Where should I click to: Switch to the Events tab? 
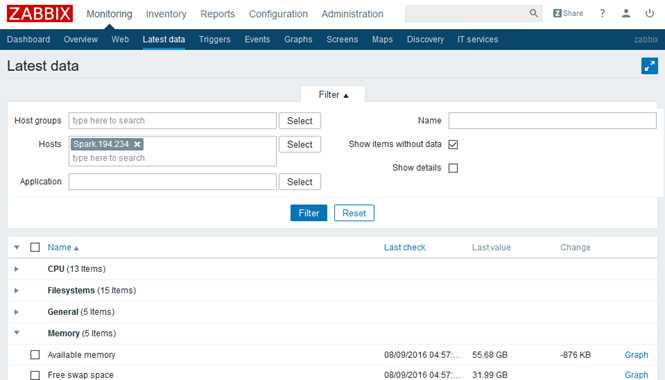[x=257, y=39]
